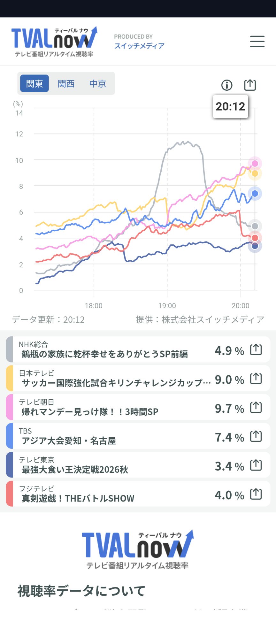The image size is (276, 644).
Task: Click the share icon above the chart
Action: click(250, 85)
